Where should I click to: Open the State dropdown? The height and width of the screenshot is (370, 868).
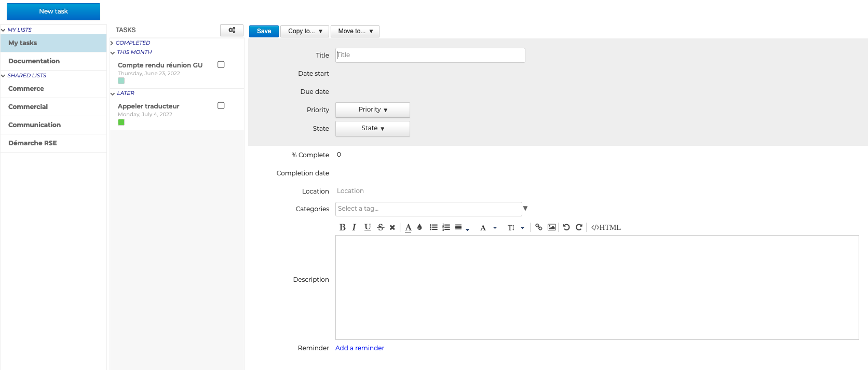click(372, 129)
